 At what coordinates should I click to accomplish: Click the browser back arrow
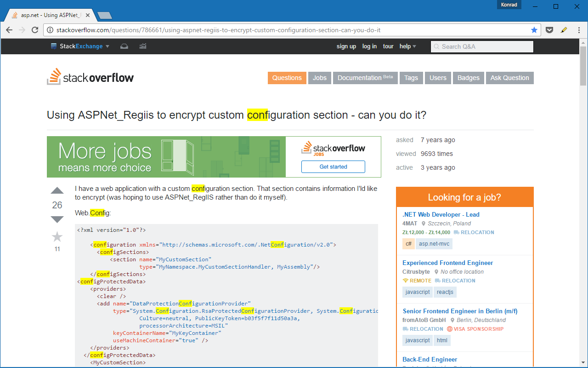9,30
